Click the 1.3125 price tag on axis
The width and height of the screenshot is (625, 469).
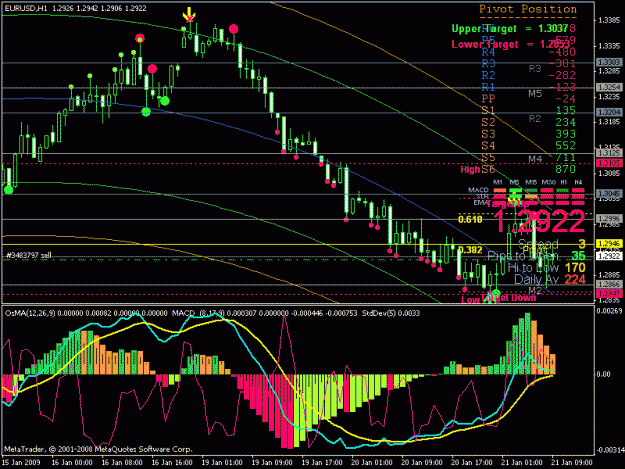pyautogui.click(x=609, y=153)
